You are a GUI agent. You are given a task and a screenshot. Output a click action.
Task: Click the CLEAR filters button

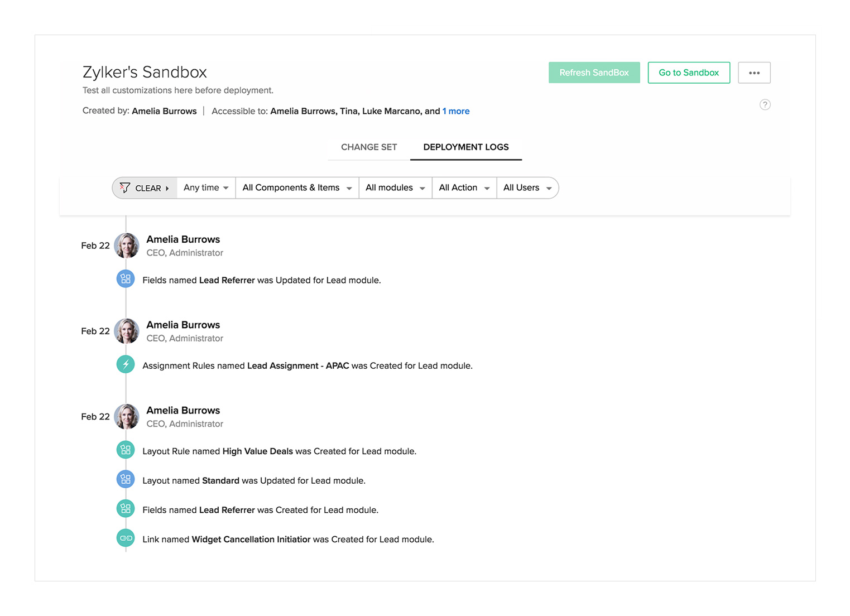(145, 188)
